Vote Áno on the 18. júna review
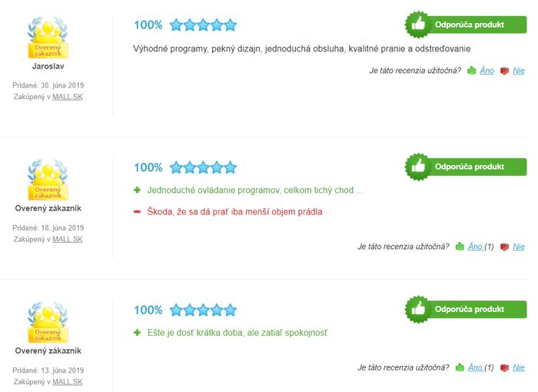The width and height of the screenshot is (538, 392). [x=475, y=246]
